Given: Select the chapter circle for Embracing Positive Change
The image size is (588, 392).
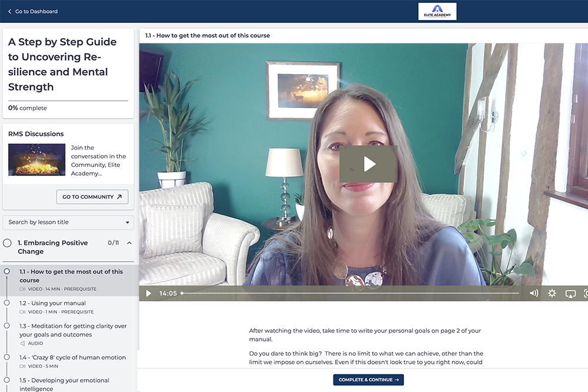Looking at the screenshot, I should 8,243.
